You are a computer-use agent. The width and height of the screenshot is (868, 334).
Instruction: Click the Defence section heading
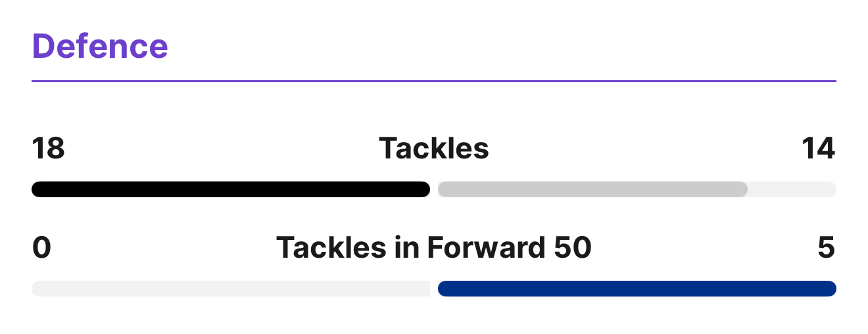100,47
